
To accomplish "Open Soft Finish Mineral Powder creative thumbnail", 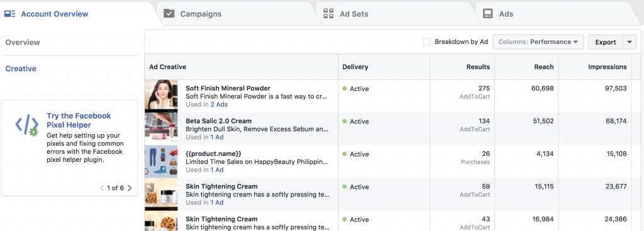I will click(161, 96).
